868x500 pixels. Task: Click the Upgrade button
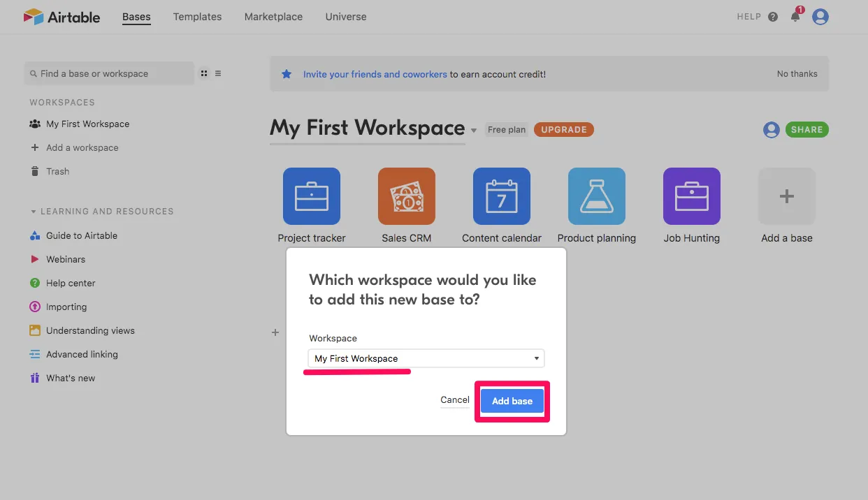point(564,130)
